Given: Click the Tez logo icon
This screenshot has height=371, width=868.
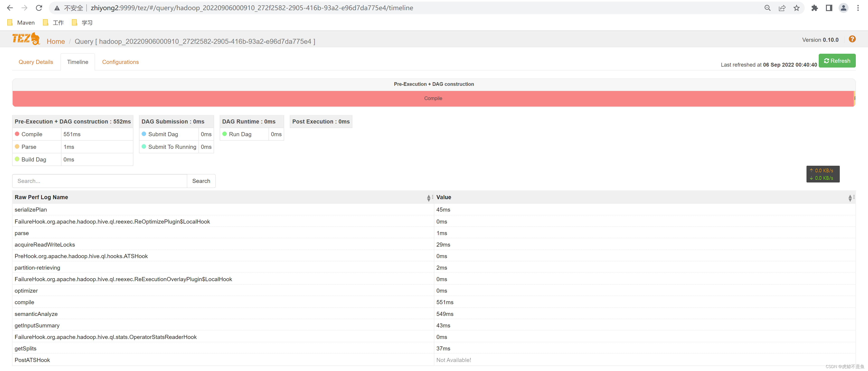Looking at the screenshot, I should point(26,39).
